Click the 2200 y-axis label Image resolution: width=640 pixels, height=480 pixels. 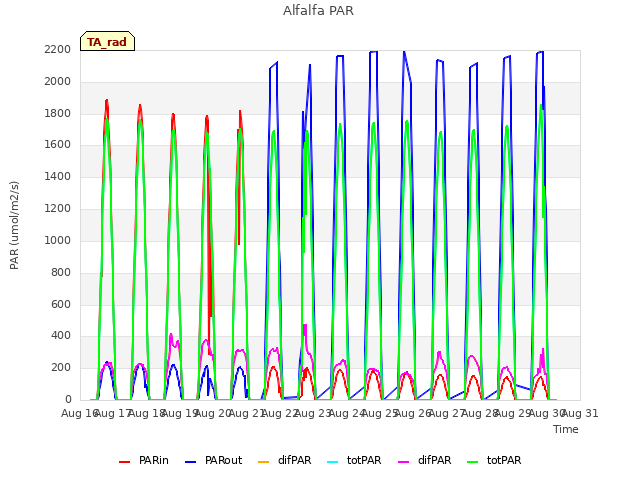[x=58, y=50]
